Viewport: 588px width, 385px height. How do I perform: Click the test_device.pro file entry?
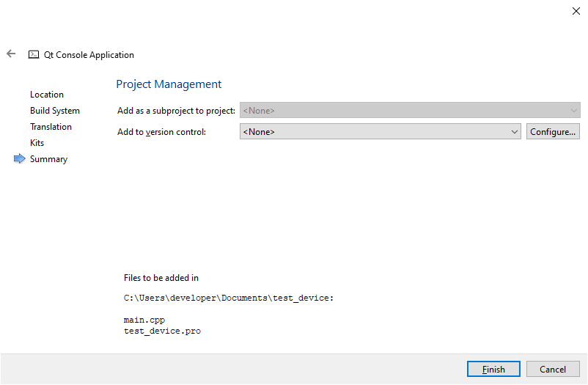pyautogui.click(x=162, y=331)
